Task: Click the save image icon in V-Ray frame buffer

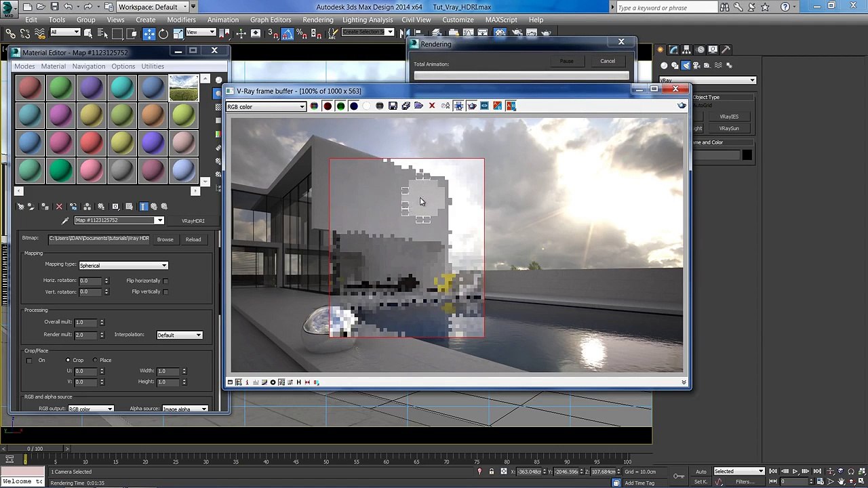Action: (x=393, y=106)
